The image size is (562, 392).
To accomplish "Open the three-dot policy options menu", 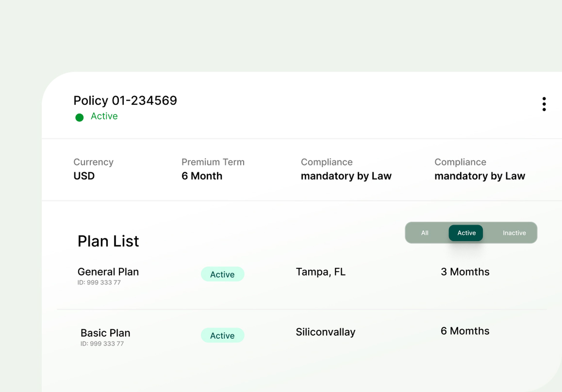I will click(x=544, y=104).
